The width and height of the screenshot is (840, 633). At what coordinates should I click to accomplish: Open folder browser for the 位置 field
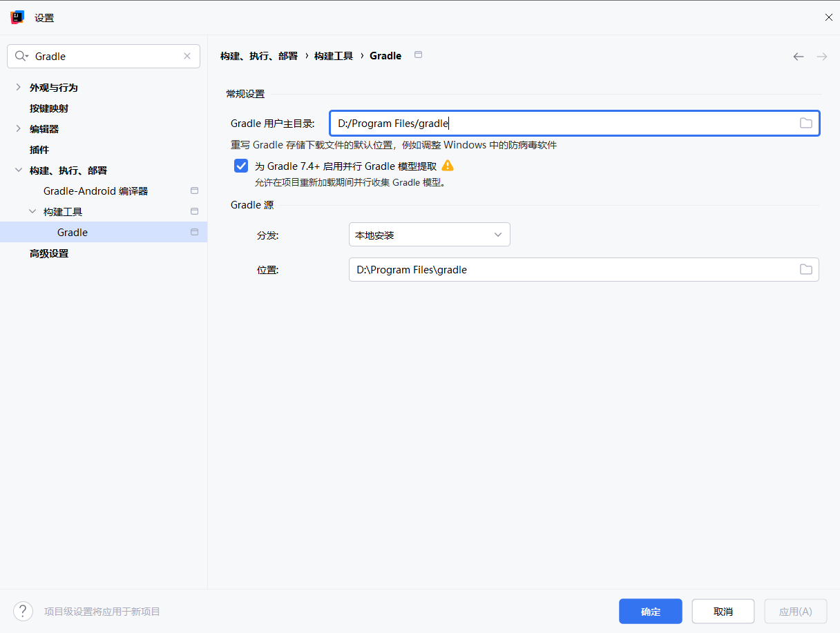(x=805, y=269)
